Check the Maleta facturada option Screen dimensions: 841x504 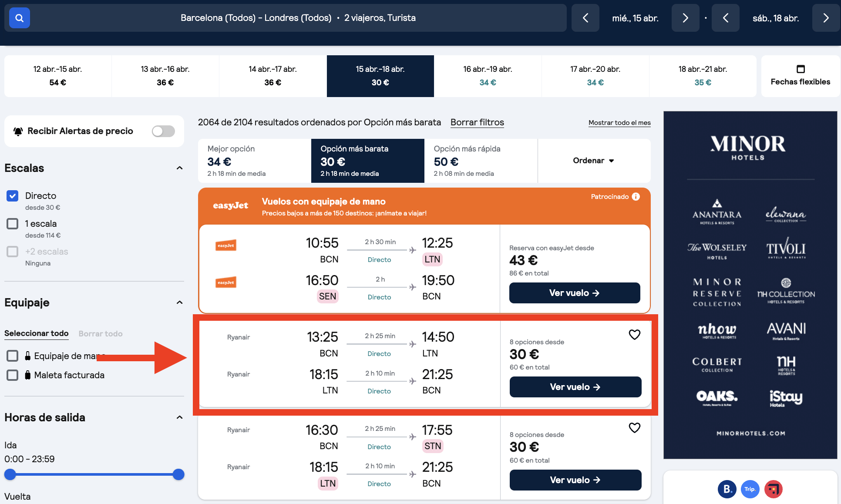[13, 375]
